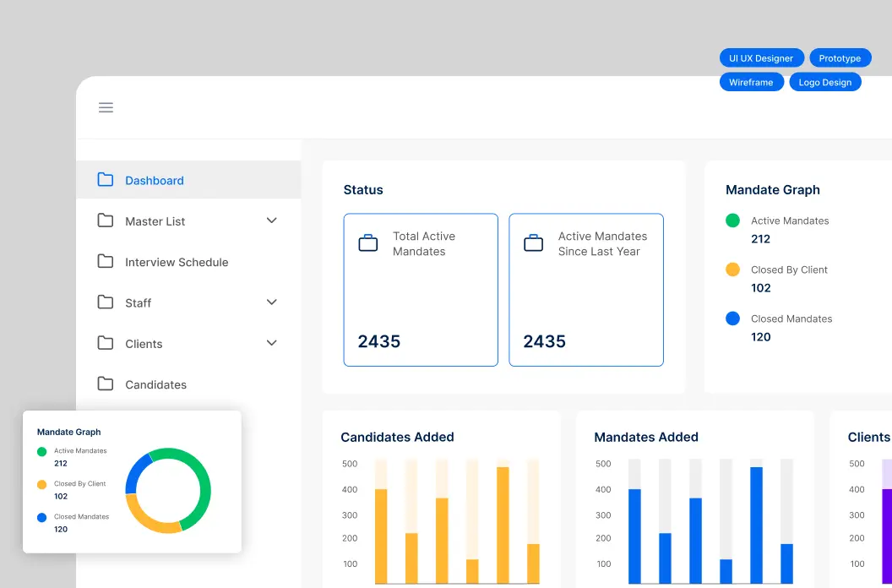This screenshot has width=892, height=588.
Task: Click the Master List folder icon
Action: (x=106, y=220)
